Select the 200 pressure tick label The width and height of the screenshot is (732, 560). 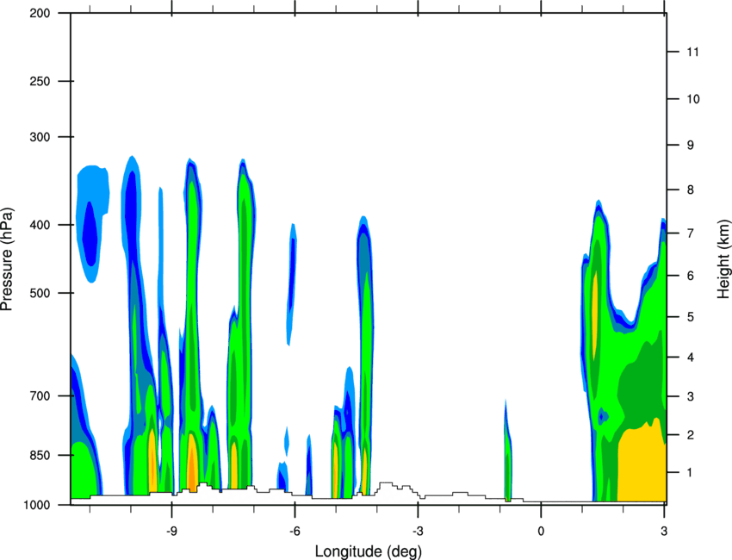[x=40, y=13]
